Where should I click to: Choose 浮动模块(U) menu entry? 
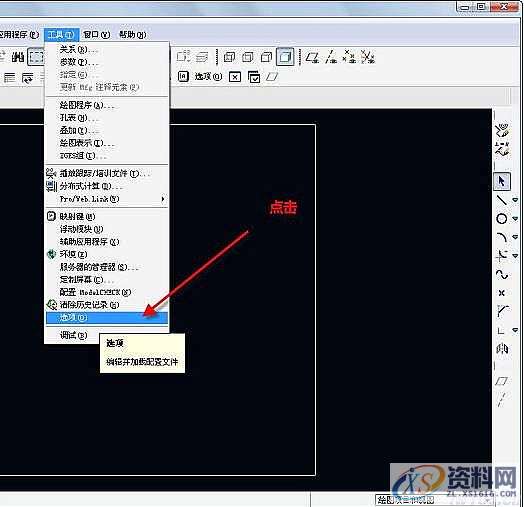(x=107, y=229)
